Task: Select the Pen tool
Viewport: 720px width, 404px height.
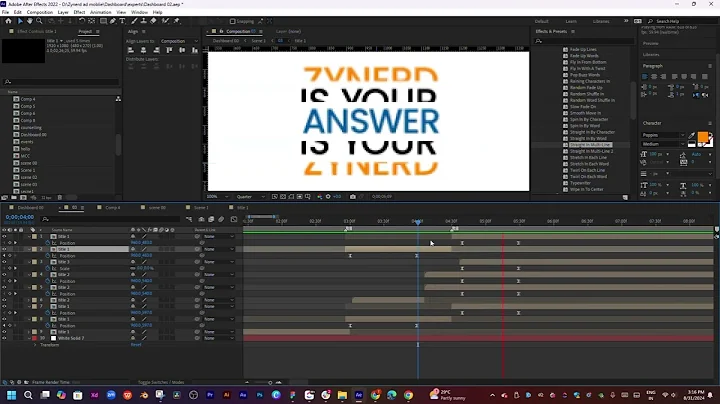Action: [x=113, y=21]
